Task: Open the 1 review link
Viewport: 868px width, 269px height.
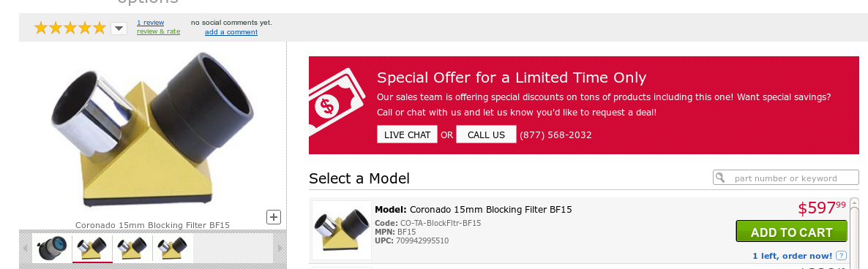Action: click(x=151, y=23)
